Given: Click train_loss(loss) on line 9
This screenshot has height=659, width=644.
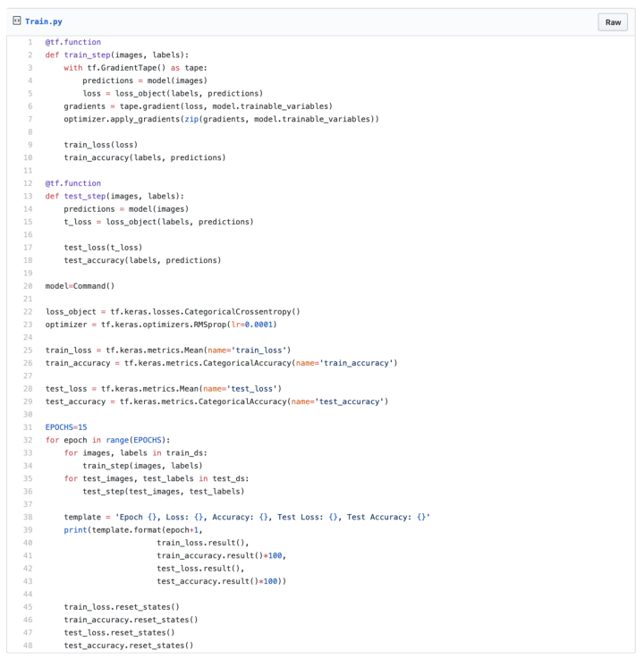Looking at the screenshot, I should coord(101,145).
